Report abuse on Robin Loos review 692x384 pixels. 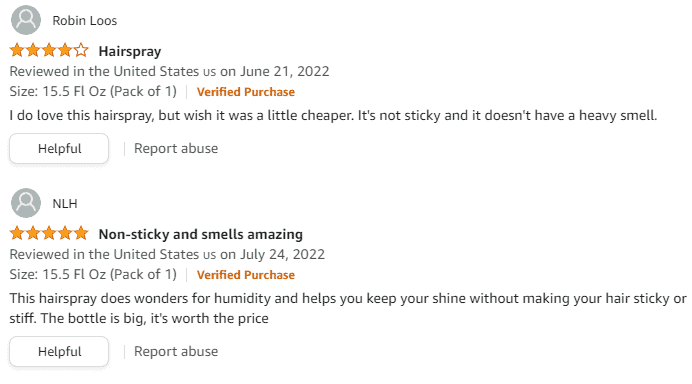pyautogui.click(x=176, y=149)
